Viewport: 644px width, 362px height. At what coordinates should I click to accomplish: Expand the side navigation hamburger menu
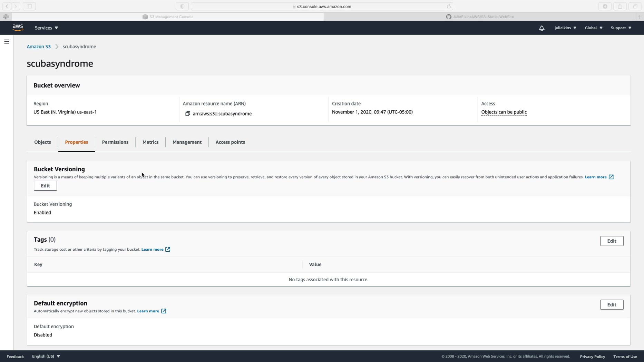point(7,42)
